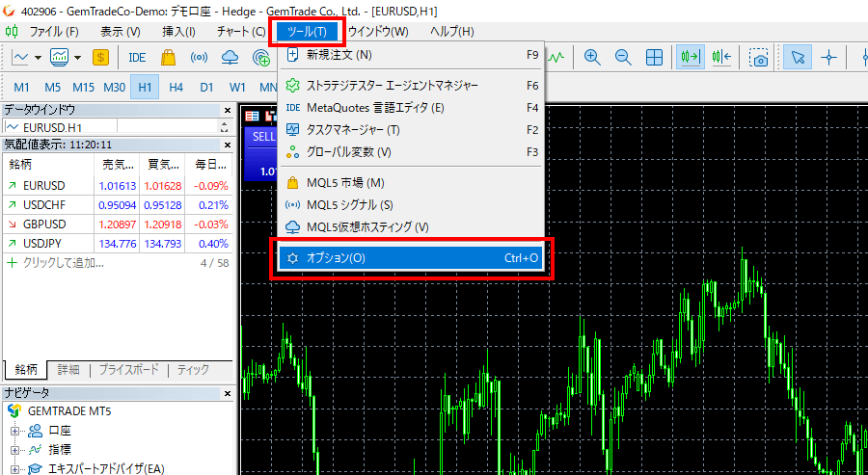
Task: Switch to the プライスボード tab
Action: point(128,370)
